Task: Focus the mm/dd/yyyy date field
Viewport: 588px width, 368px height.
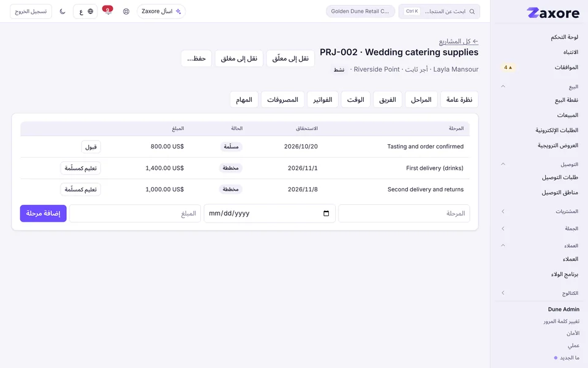Action: pyautogui.click(x=269, y=213)
